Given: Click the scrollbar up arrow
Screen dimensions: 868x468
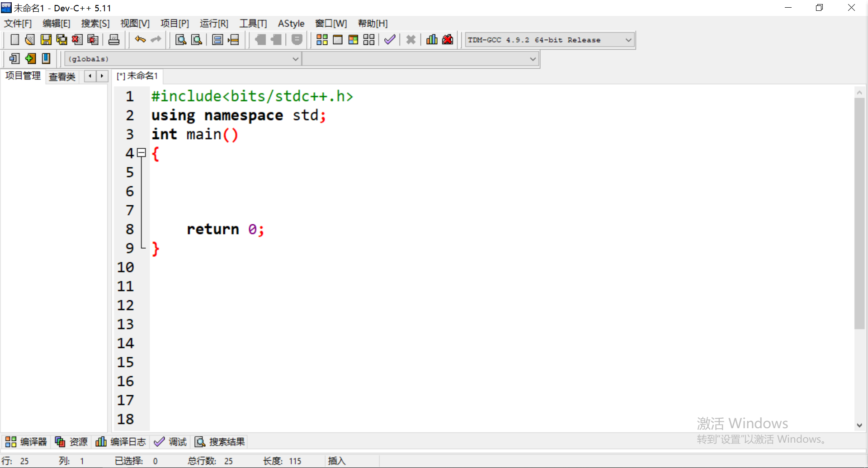Looking at the screenshot, I should [x=859, y=92].
